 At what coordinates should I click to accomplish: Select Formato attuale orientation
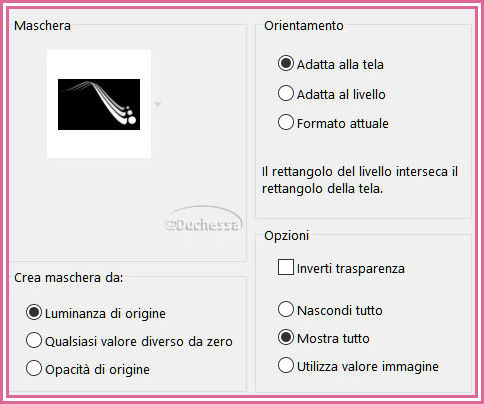[286, 122]
